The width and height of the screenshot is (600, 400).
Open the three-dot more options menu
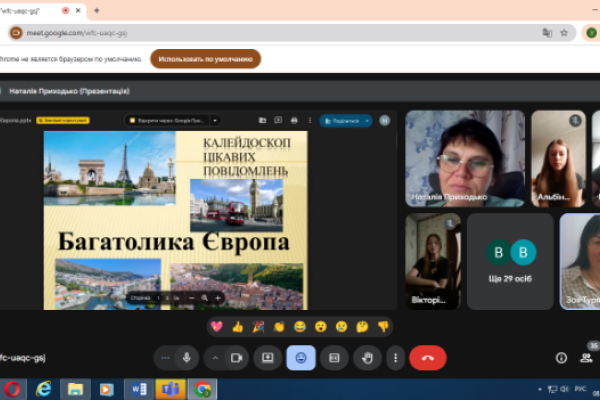tap(396, 357)
